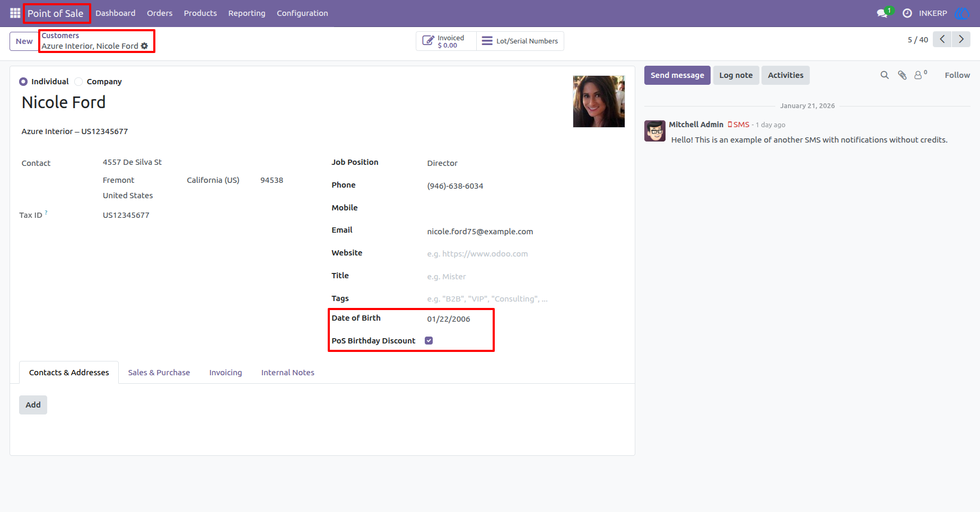Click the Customers breadcrumb link

(x=60, y=36)
